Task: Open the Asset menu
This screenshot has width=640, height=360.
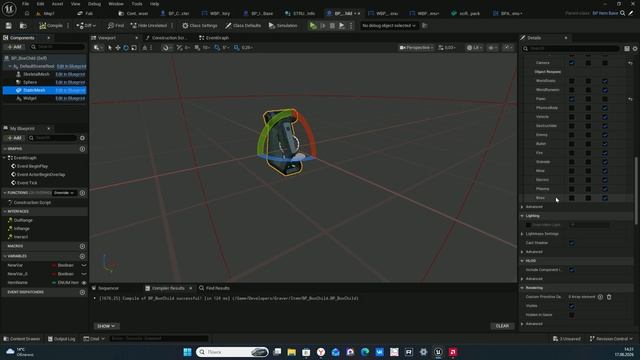Action: [57, 4]
